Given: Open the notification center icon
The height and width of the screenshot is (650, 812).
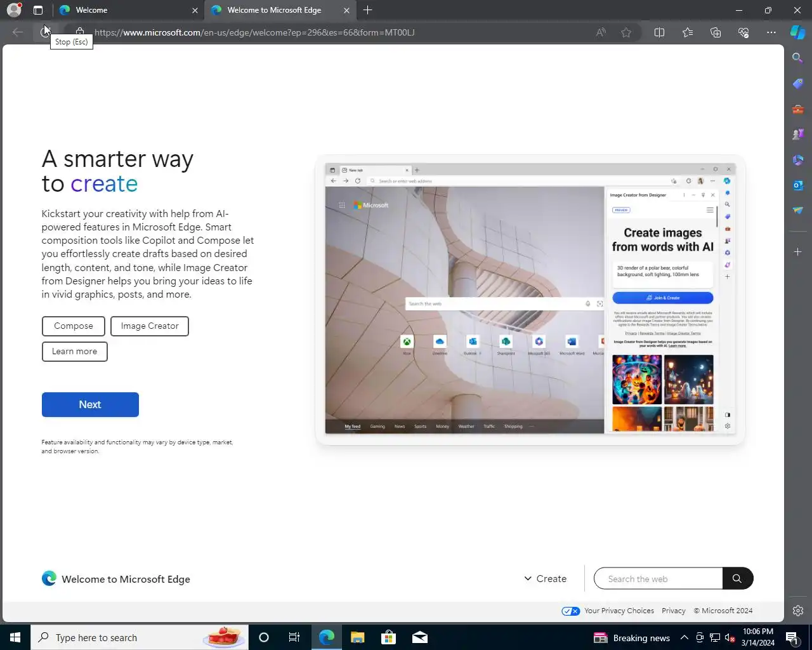Looking at the screenshot, I should [x=792, y=637].
